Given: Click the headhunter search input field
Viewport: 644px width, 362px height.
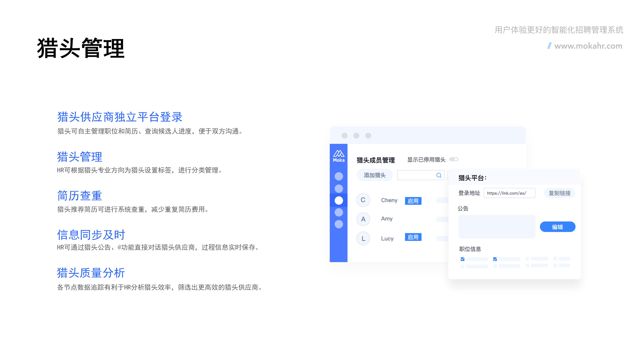Looking at the screenshot, I should (x=421, y=175).
